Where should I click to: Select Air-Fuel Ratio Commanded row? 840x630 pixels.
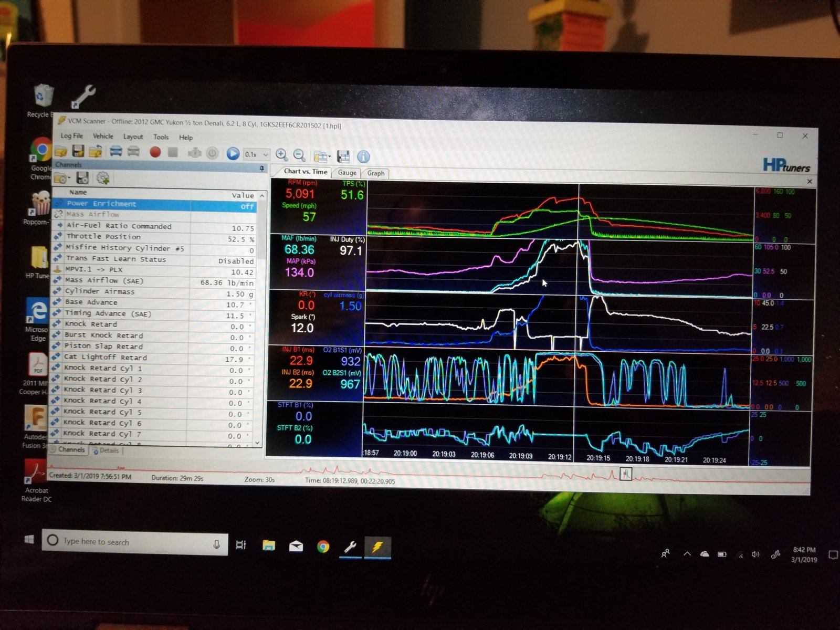(x=155, y=227)
